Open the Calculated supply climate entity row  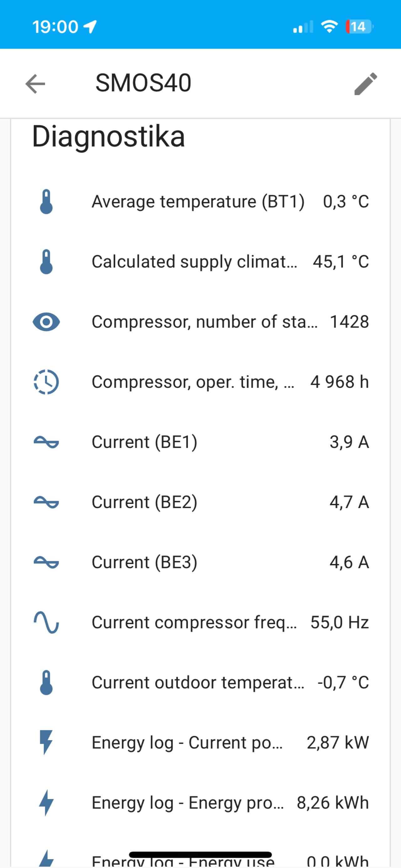[194, 261]
